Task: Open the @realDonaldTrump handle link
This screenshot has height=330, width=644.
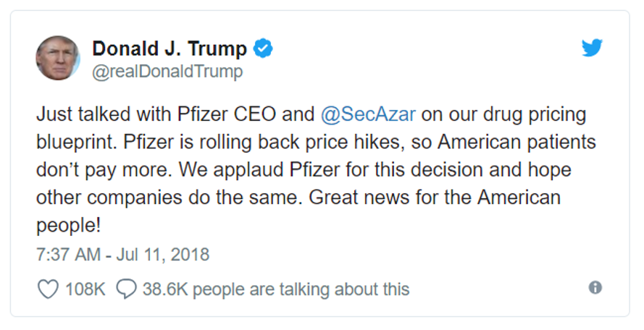Action: pos(167,72)
